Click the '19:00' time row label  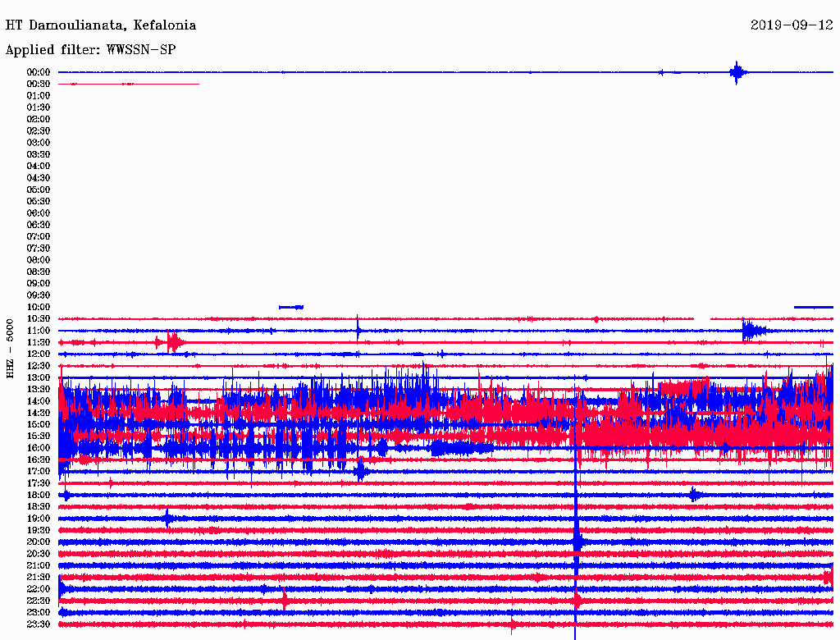pos(39,519)
